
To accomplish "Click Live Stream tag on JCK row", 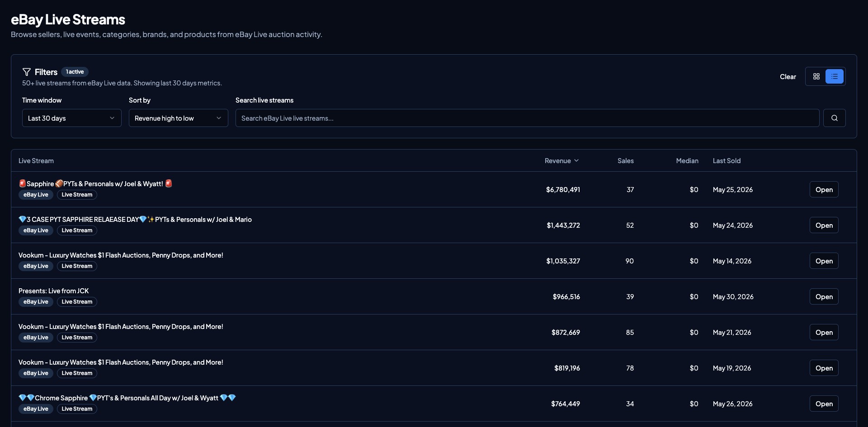I will click(x=77, y=302).
